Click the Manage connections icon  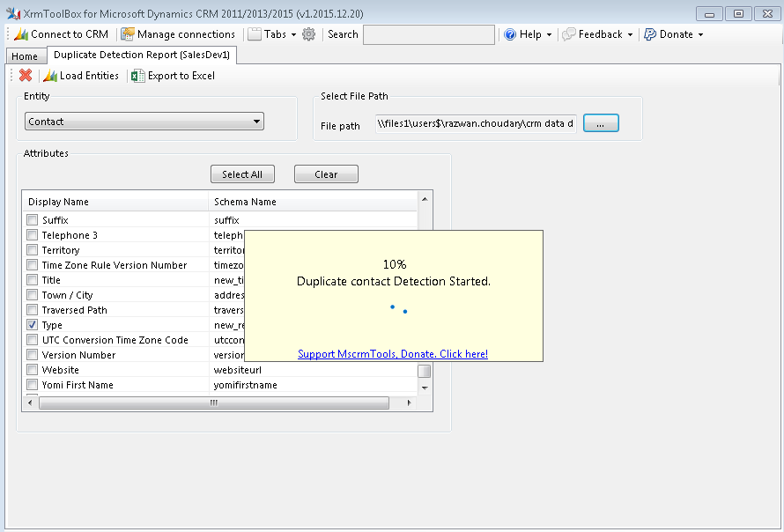pos(128,34)
